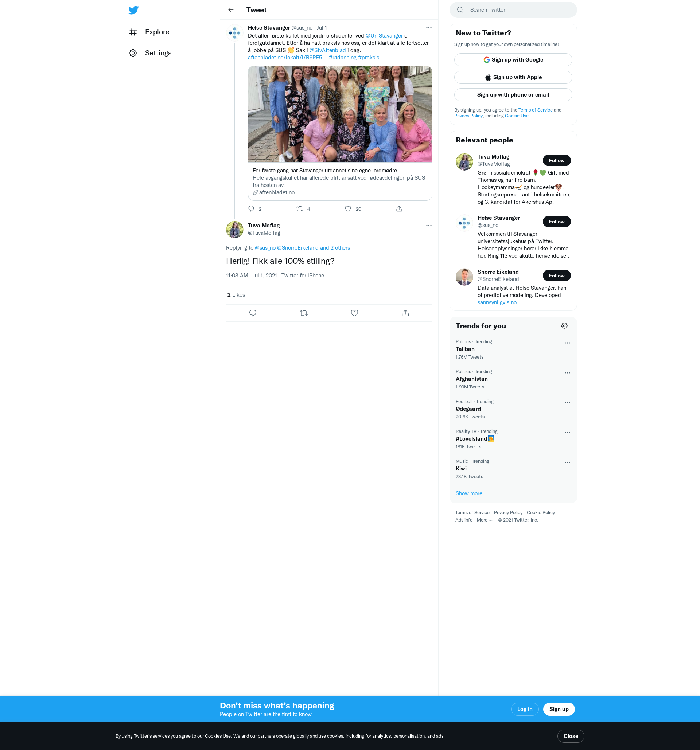Image resolution: width=700 pixels, height=750 pixels.
Task: Share the Helse Stavanger tweet
Action: pyautogui.click(x=399, y=208)
